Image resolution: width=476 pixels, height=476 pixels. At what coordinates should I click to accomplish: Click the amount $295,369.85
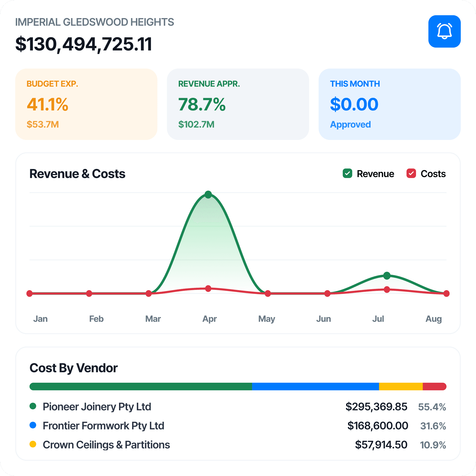click(x=376, y=407)
